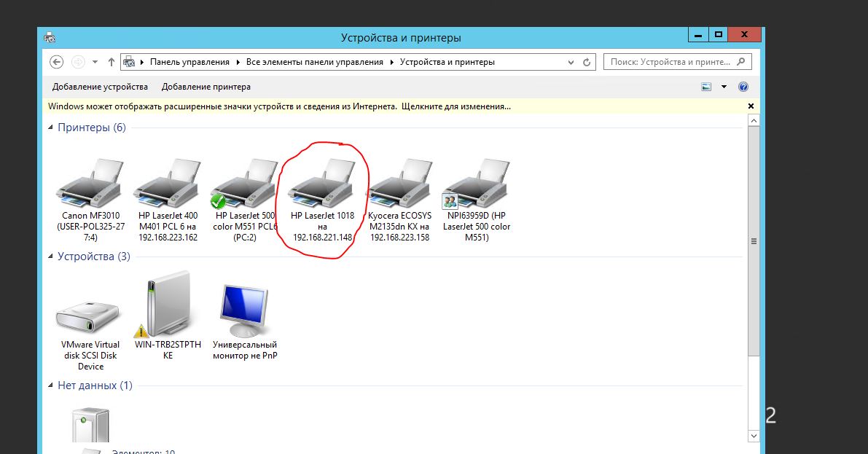Open the address bar history dropdown

coord(571,62)
